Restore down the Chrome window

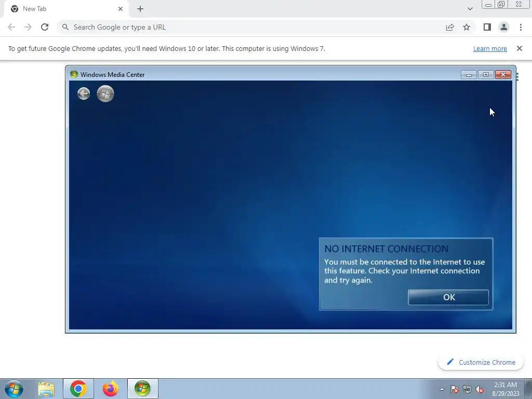[501, 5]
